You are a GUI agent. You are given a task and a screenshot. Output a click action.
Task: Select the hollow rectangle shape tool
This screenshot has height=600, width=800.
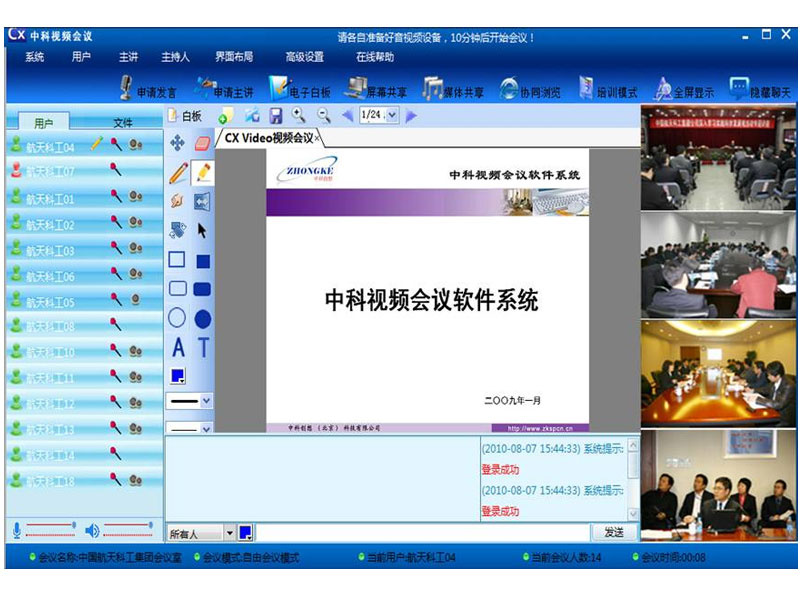(x=177, y=260)
